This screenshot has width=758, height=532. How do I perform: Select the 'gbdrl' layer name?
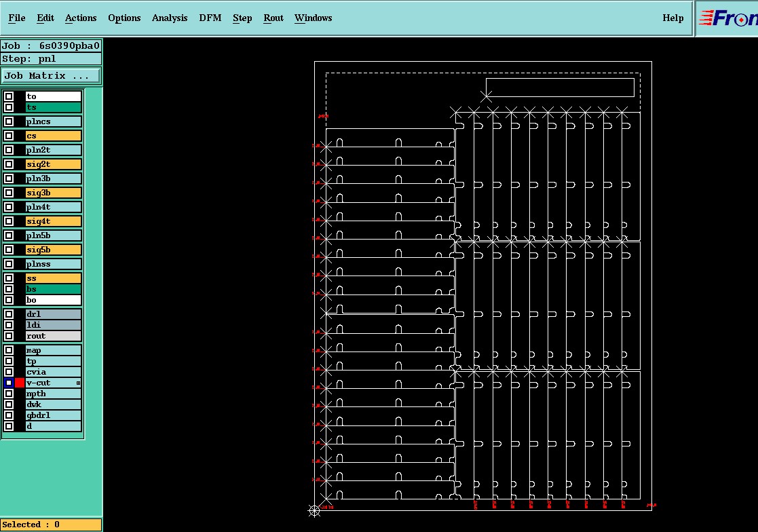(x=53, y=415)
